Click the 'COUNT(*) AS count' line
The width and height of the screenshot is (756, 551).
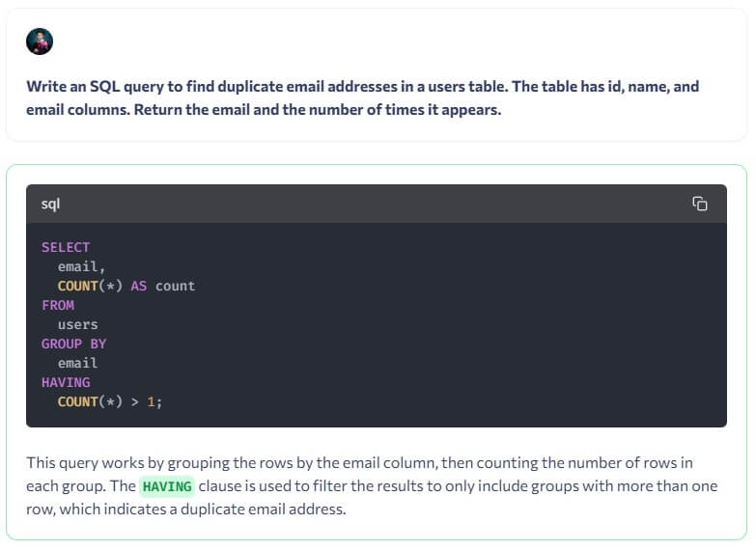click(x=126, y=286)
